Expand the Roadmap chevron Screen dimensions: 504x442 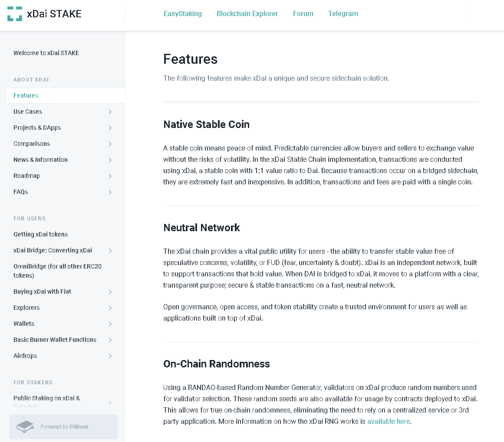(x=110, y=176)
